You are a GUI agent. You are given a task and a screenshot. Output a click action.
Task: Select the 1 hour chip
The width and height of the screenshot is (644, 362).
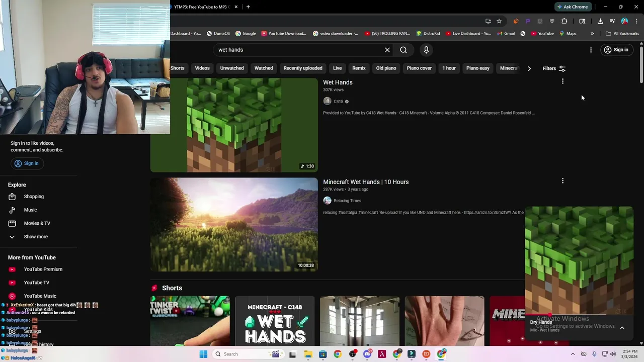(x=449, y=68)
